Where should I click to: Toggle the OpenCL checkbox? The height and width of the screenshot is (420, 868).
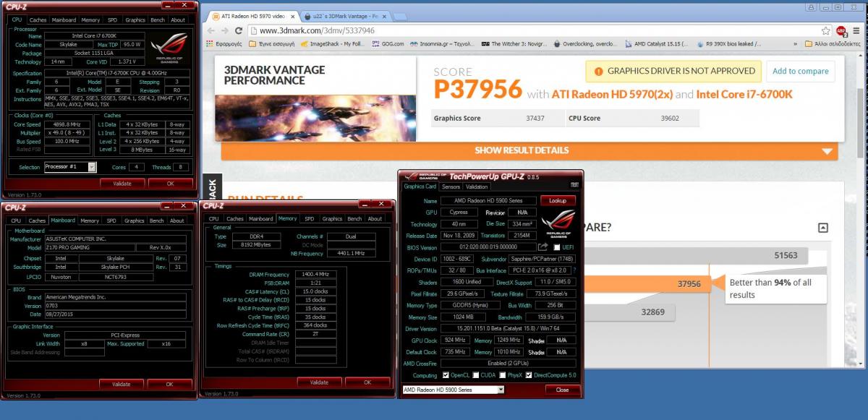point(446,375)
